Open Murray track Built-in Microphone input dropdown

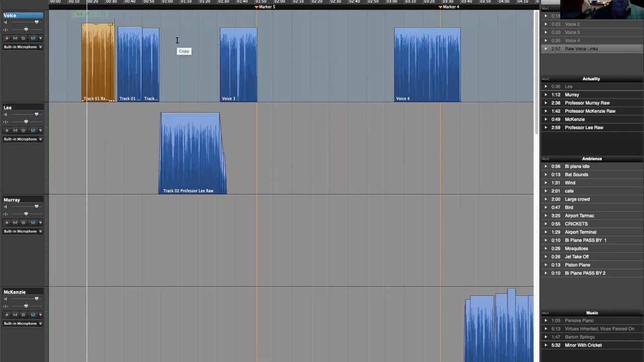pos(23,231)
